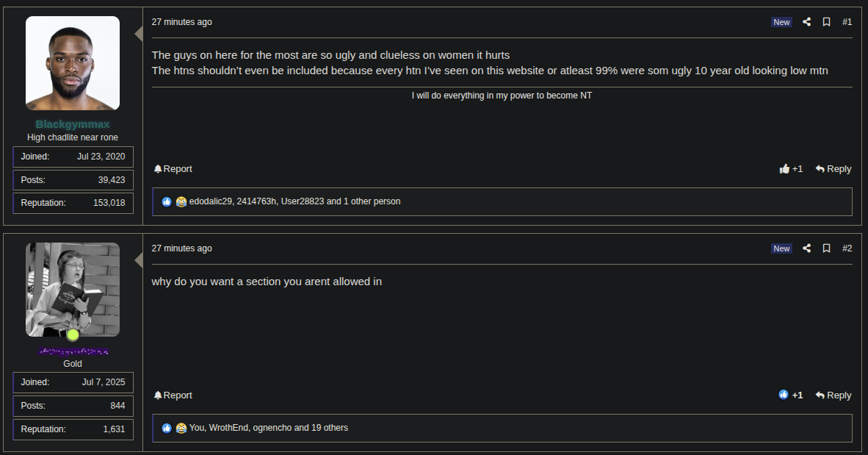Reply to post #2
The width and height of the screenshot is (868, 455).
tap(833, 395)
